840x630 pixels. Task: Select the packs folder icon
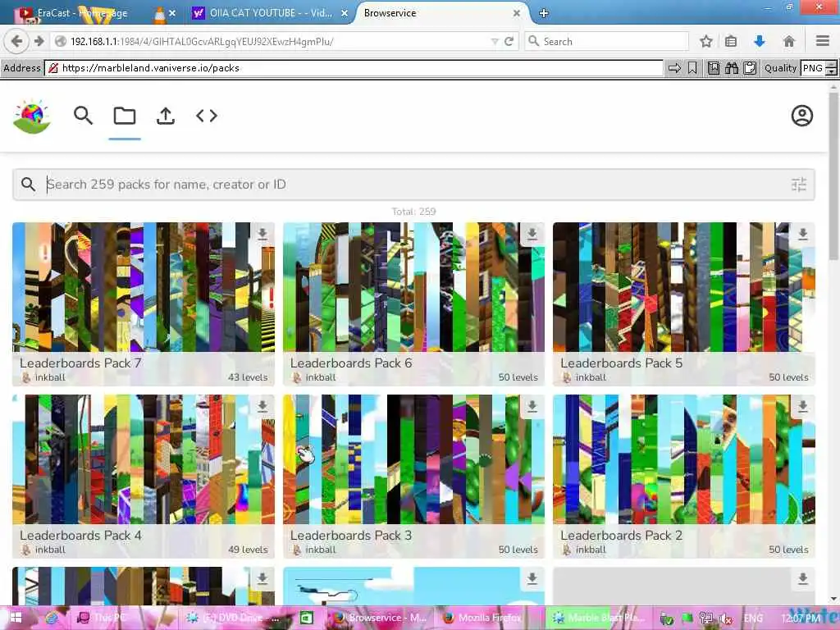click(125, 115)
